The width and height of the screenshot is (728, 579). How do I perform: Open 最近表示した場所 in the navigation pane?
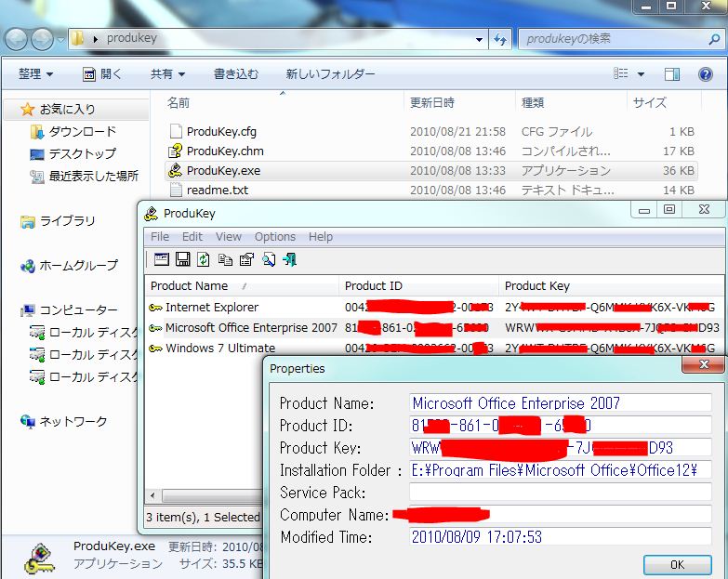click(84, 176)
